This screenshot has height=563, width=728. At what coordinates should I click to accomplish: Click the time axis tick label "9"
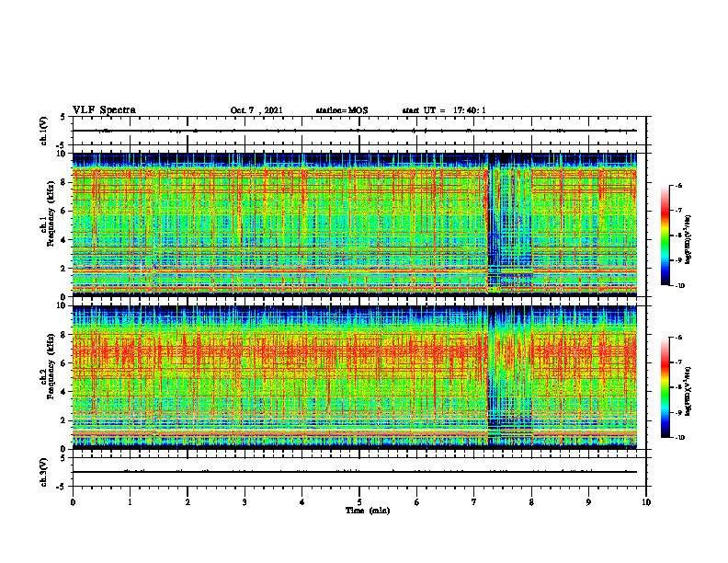point(588,502)
